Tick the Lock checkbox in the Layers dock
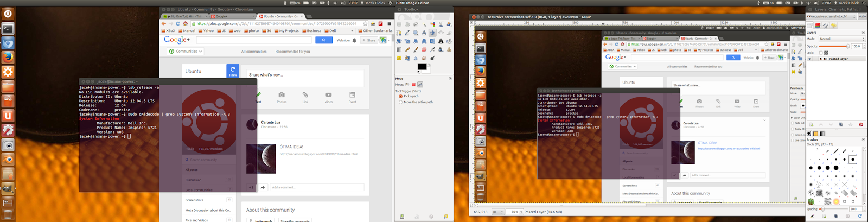This screenshot has height=222, width=868. click(821, 53)
